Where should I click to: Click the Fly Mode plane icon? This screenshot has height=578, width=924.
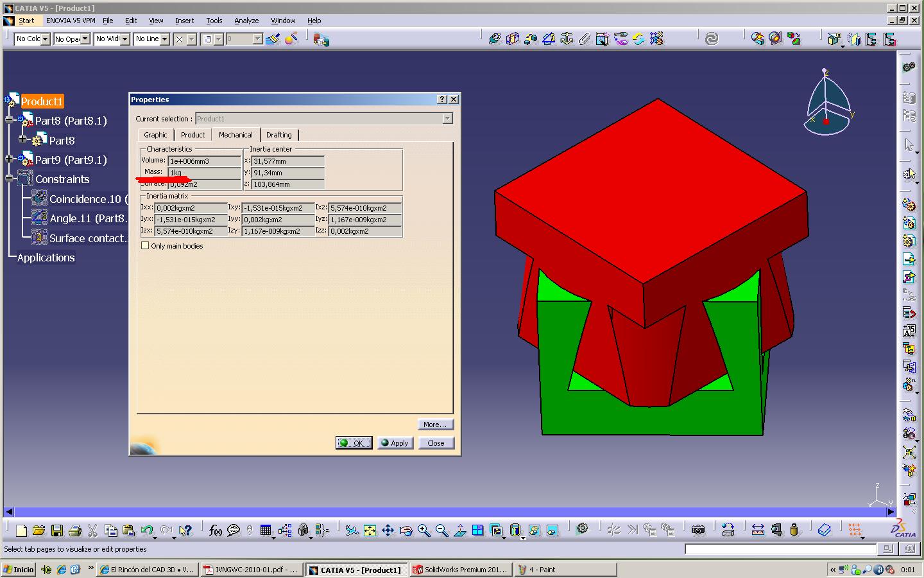tap(352, 530)
